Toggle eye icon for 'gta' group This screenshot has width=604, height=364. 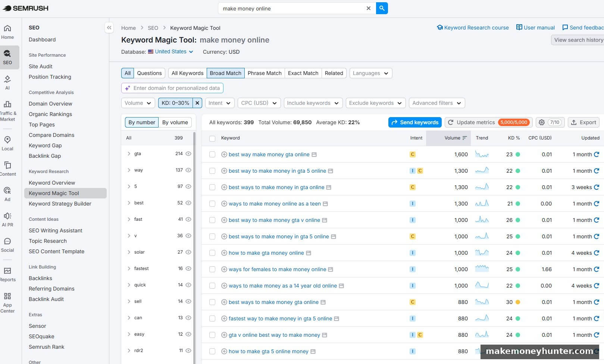(x=188, y=154)
